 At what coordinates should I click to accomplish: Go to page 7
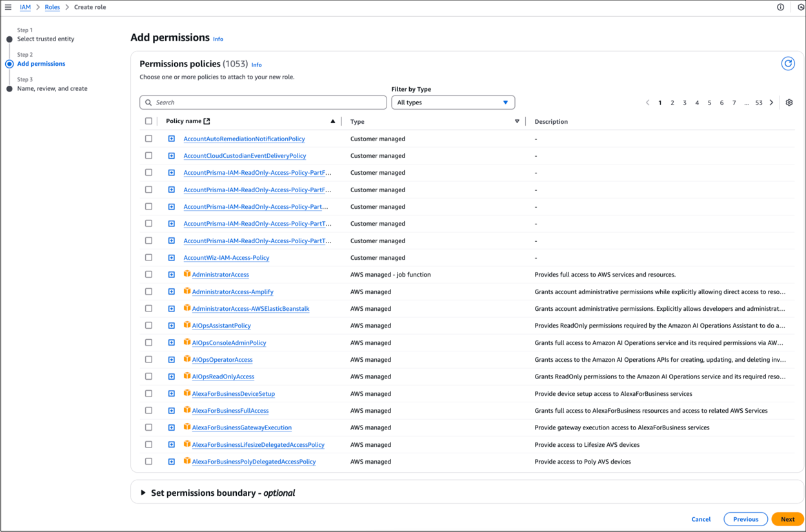click(x=734, y=103)
